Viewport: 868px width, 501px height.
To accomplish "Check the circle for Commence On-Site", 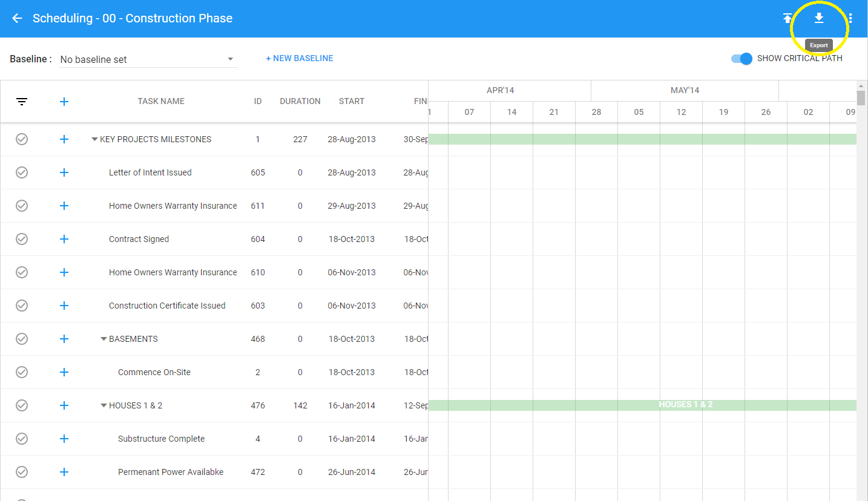I will 22,372.
